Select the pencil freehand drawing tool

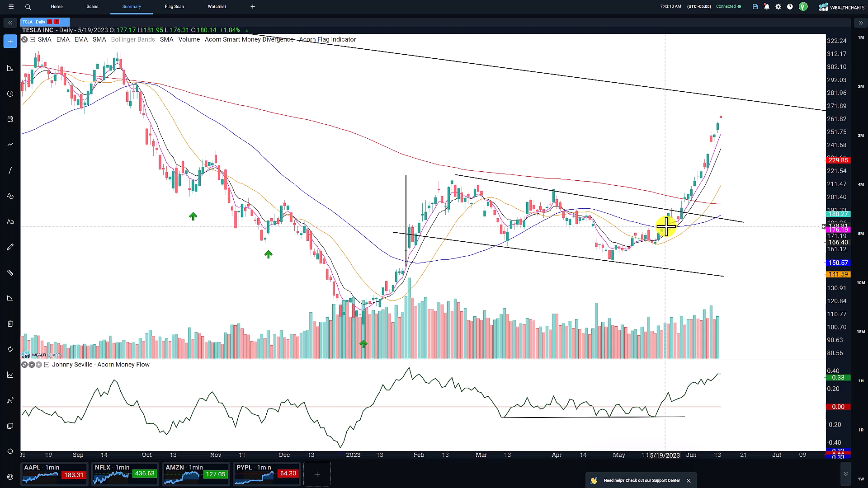click(x=10, y=247)
